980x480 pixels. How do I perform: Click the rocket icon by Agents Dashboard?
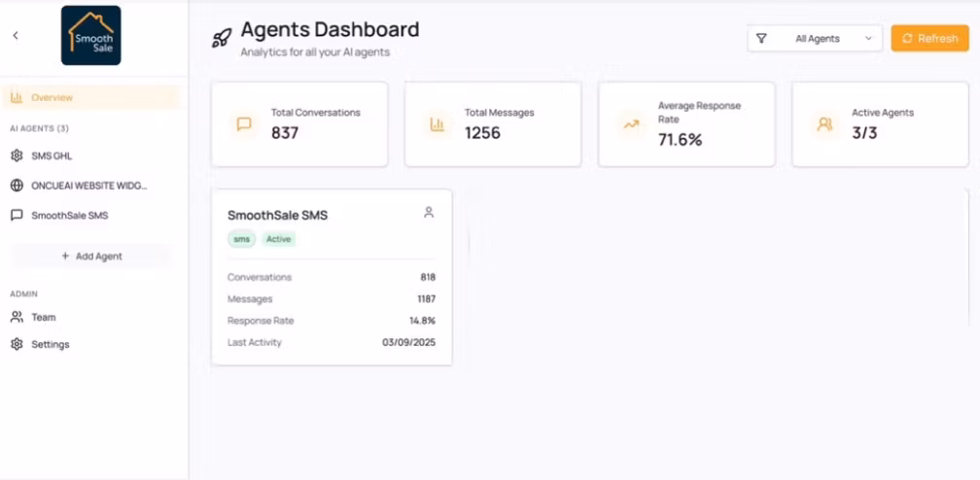222,38
